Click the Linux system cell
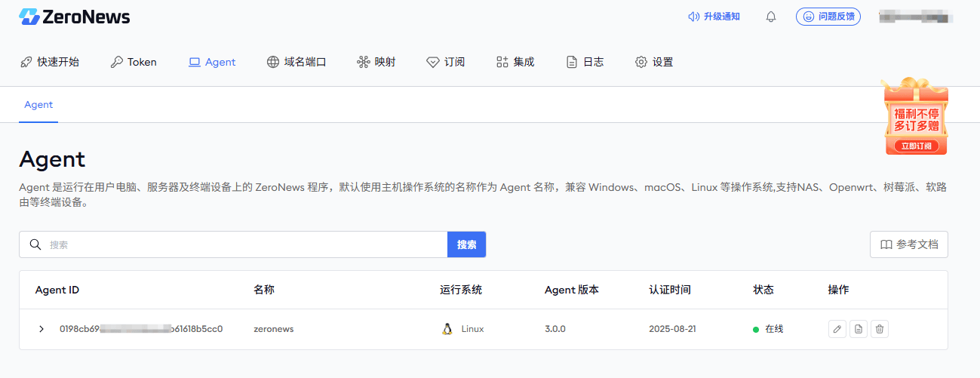The width and height of the screenshot is (980, 378). point(463,329)
